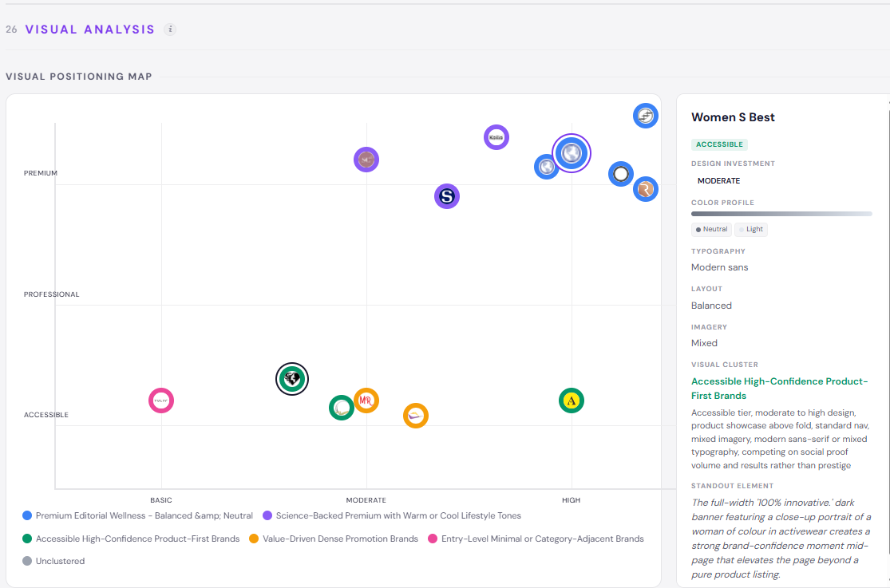Click the ACCESSIBLE tier badge

pyautogui.click(x=719, y=144)
